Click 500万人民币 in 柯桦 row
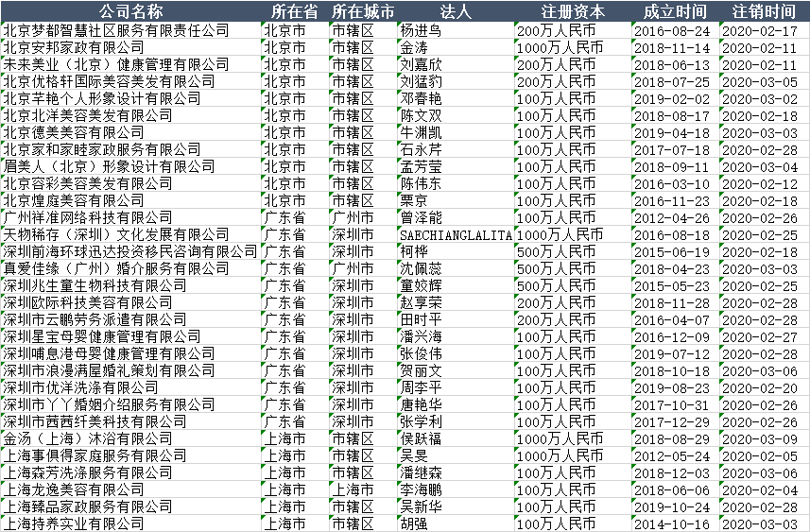This screenshot has height=532, width=810. coord(573,251)
